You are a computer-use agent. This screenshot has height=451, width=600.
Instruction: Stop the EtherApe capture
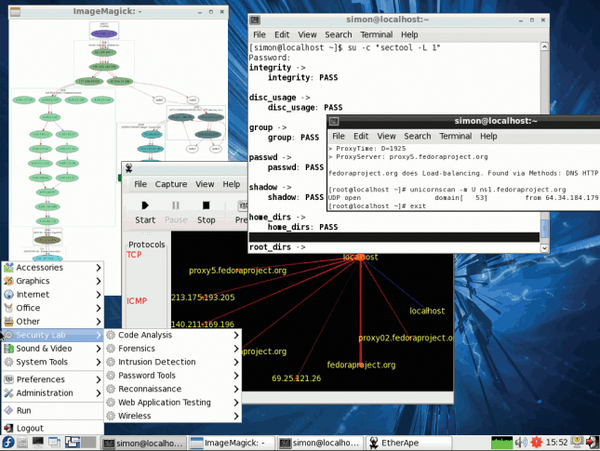click(x=206, y=212)
